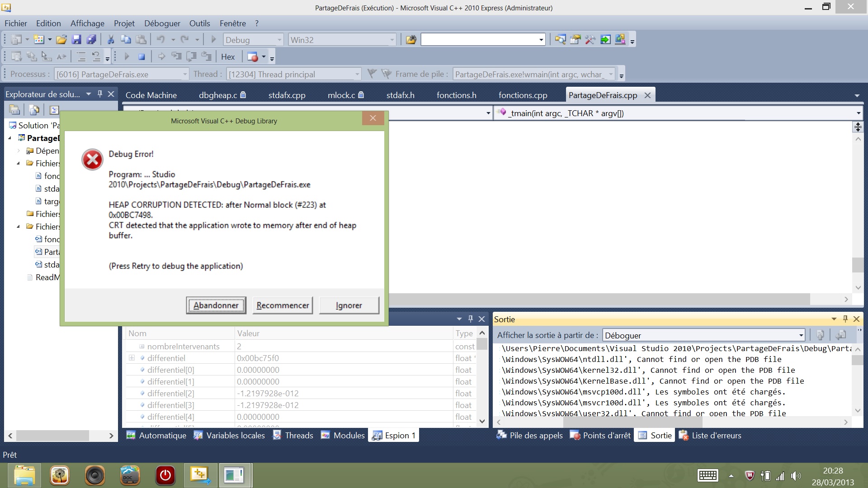Screen dimensions: 868x488
Task: Click the Ignorer button
Action: click(x=349, y=305)
